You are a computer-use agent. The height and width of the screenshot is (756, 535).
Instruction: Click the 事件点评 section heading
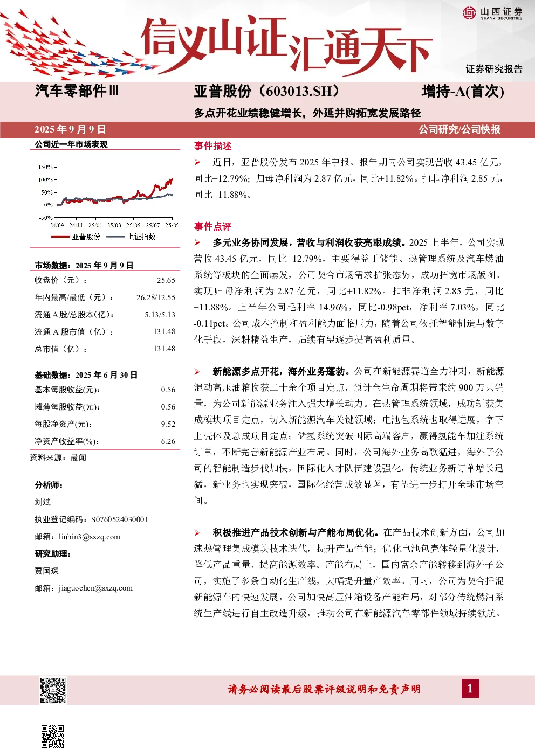212,226
